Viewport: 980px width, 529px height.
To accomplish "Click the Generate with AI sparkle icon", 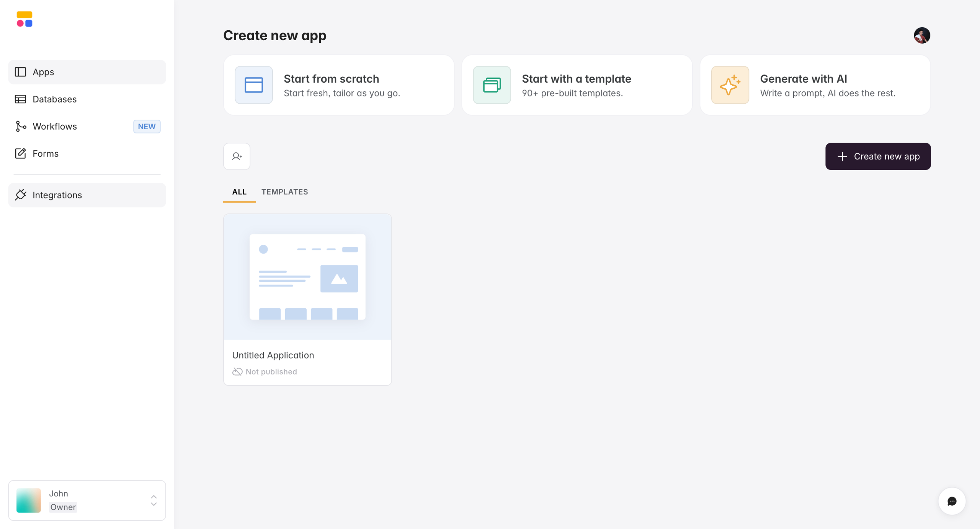I will pyautogui.click(x=730, y=85).
